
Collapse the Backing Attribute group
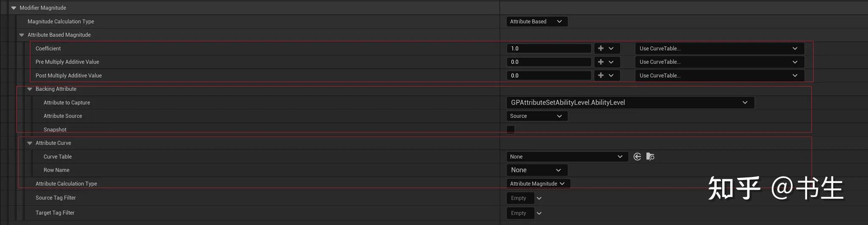[x=30, y=89]
